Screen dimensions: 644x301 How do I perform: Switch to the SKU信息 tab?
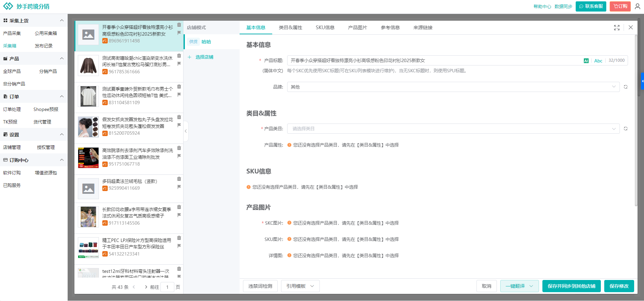(325, 27)
